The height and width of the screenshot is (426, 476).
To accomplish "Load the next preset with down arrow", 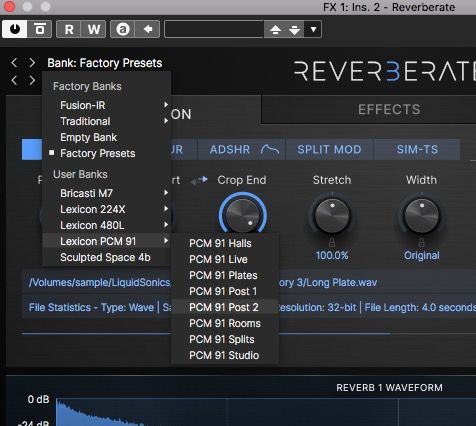I will pyautogui.click(x=295, y=29).
